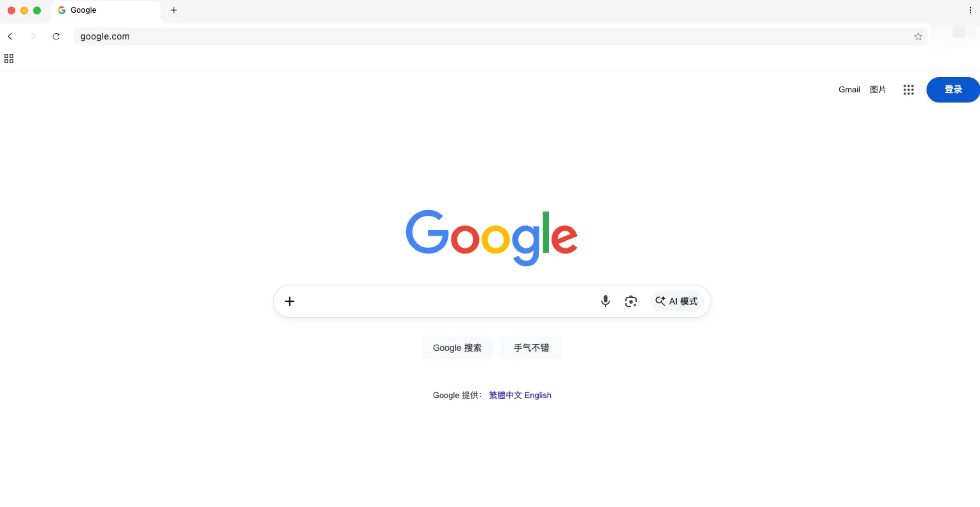Open the Gmail link

coord(849,90)
